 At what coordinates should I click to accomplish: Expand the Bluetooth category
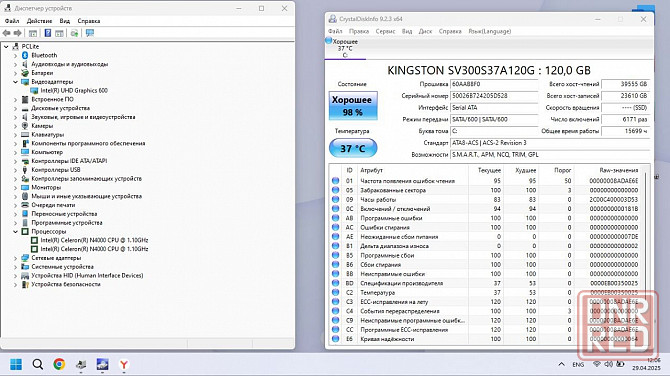pos(15,55)
